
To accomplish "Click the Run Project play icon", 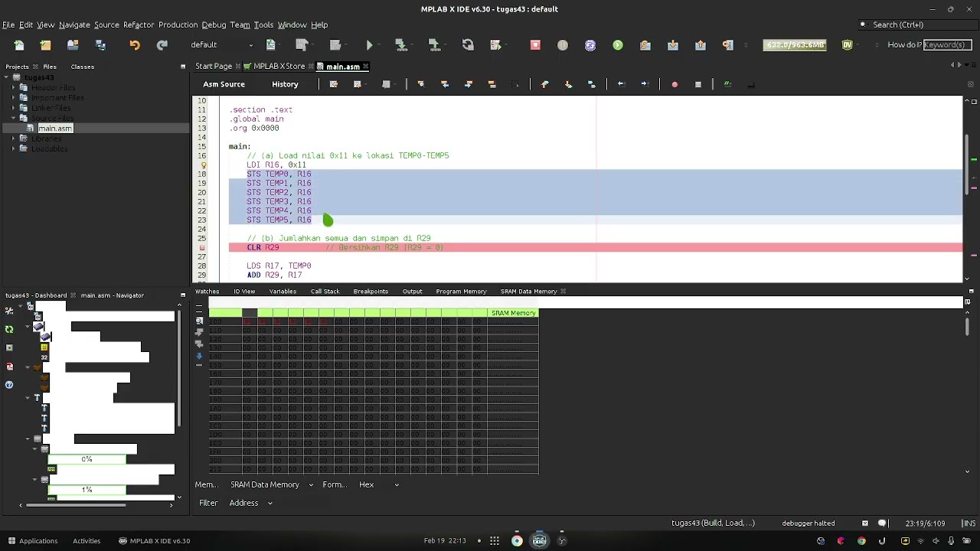I will (x=370, y=45).
